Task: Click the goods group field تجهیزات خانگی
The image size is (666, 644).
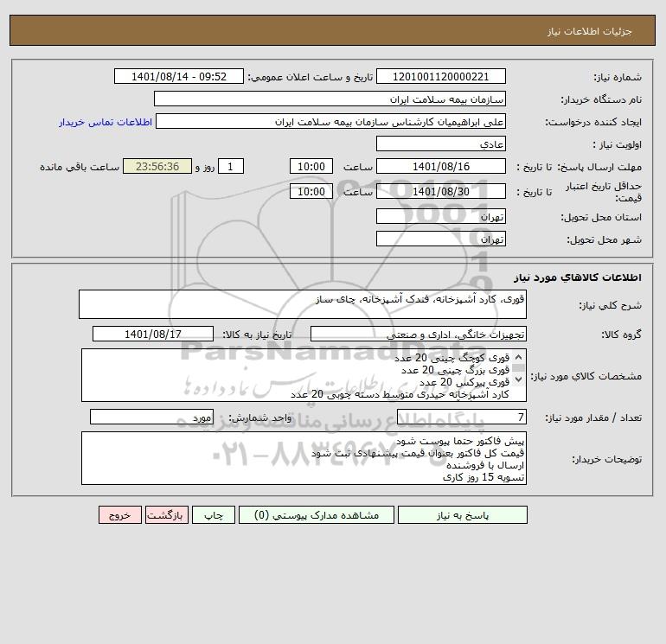Action: click(x=419, y=334)
